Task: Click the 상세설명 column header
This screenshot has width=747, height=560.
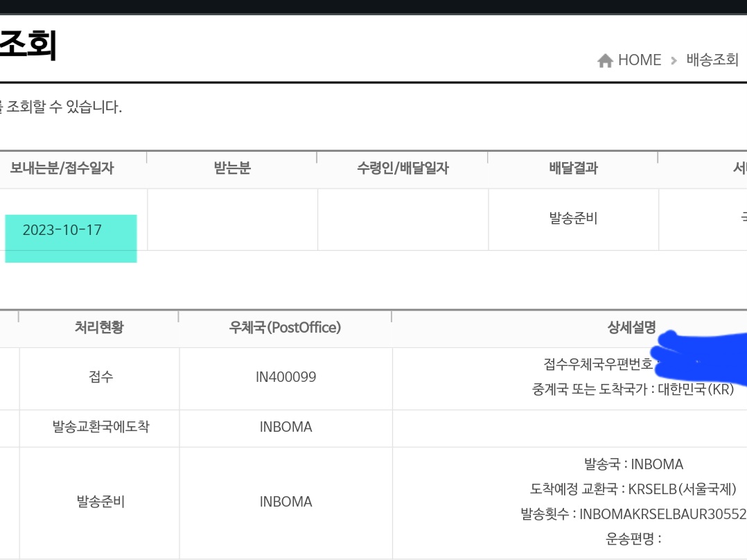Action: (631, 328)
